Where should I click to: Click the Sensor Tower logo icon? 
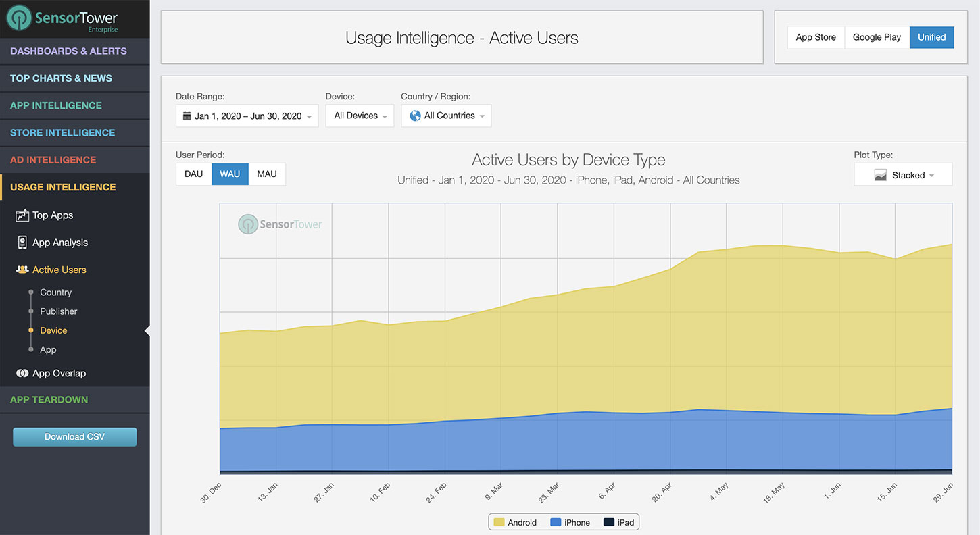[x=20, y=19]
